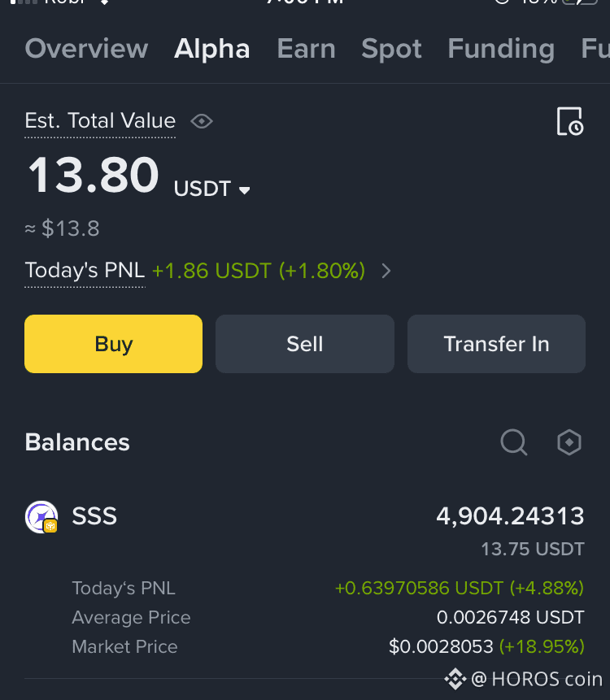Image resolution: width=610 pixels, height=700 pixels.
Task: Open the Spot tab
Action: pyautogui.click(x=391, y=48)
